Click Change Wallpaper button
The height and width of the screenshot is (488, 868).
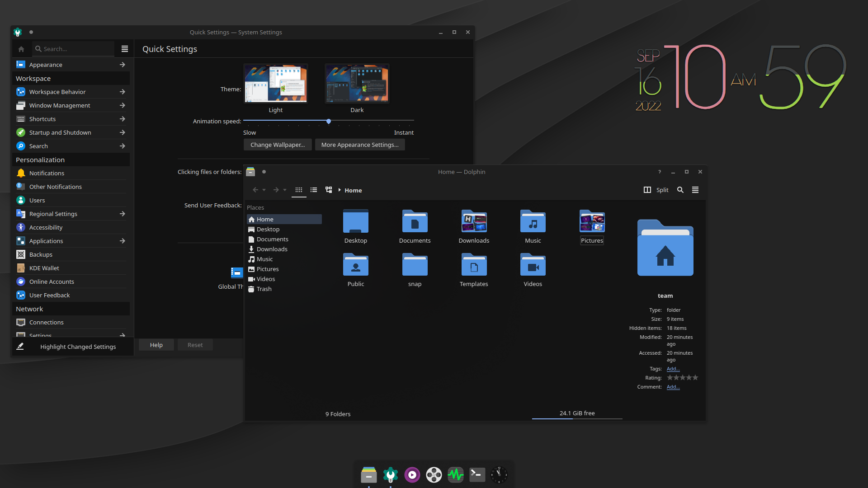[277, 145]
